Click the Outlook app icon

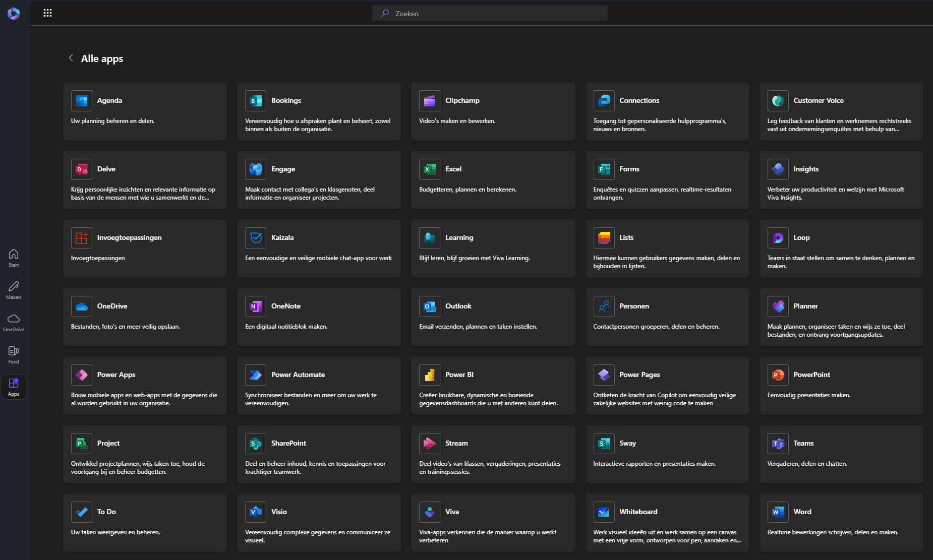430,306
